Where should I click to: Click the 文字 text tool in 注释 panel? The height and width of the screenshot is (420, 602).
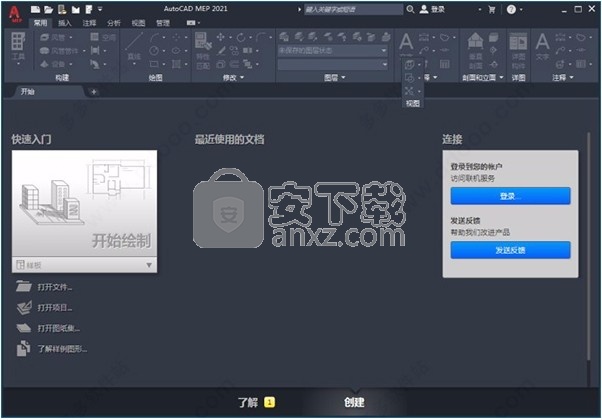[542, 46]
